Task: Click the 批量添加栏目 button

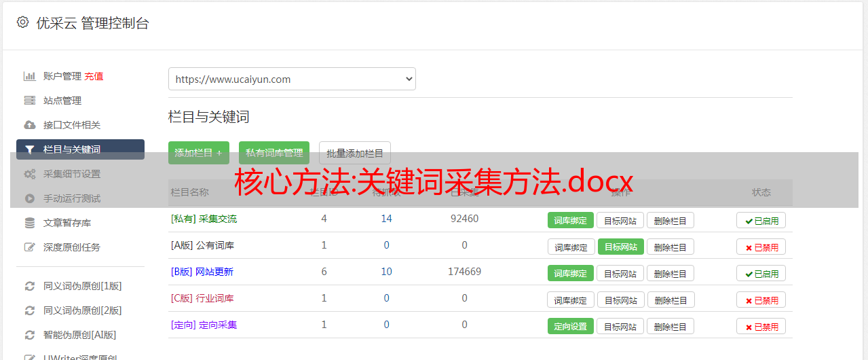Action: pos(355,153)
